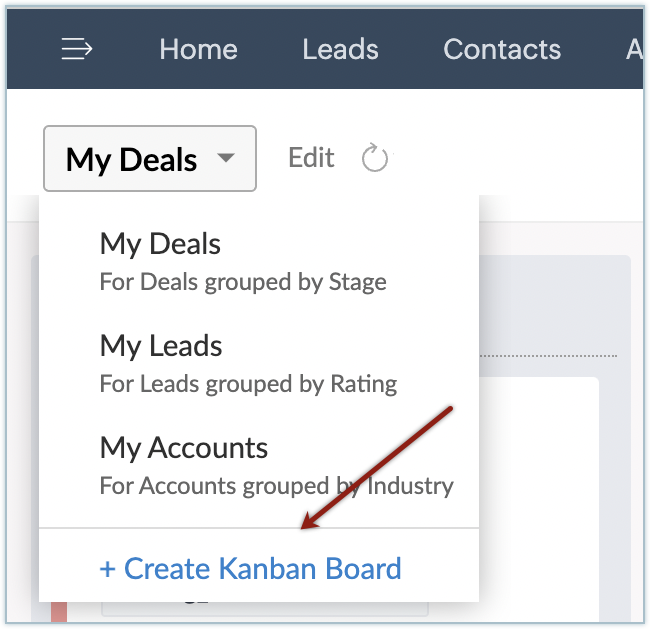The image size is (650, 629).
Task: Go to the Contacts tab
Action: (x=502, y=49)
